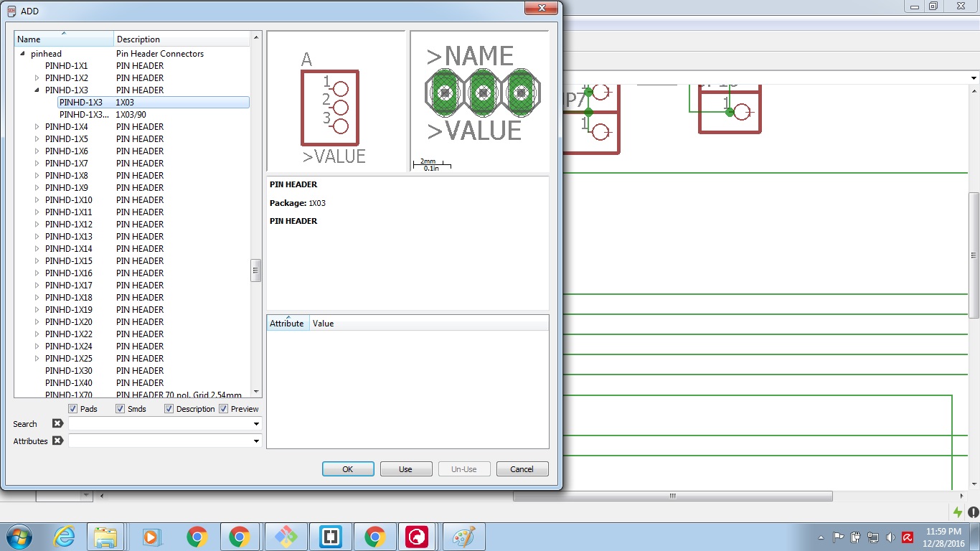Launch Internet Explorer from the taskbar
The width and height of the screenshot is (980, 551).
click(64, 537)
